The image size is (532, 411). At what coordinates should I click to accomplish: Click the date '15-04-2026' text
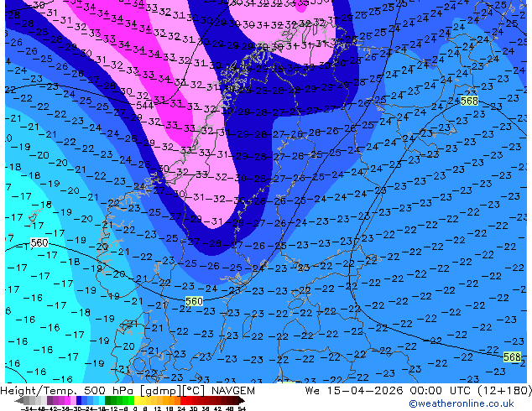tap(365, 391)
